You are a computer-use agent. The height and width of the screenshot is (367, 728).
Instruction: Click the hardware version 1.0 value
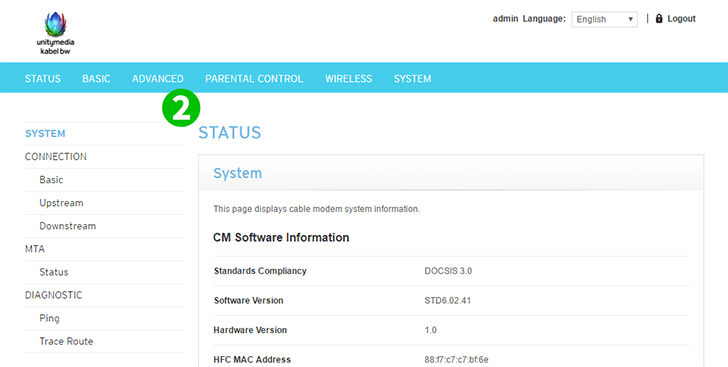430,330
